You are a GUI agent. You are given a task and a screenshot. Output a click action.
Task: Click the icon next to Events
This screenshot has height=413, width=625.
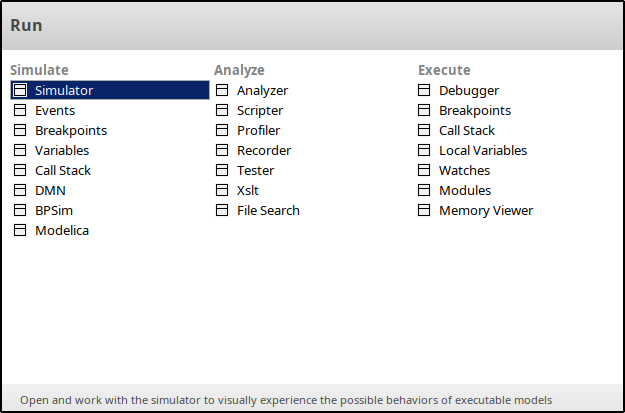pyautogui.click(x=20, y=110)
